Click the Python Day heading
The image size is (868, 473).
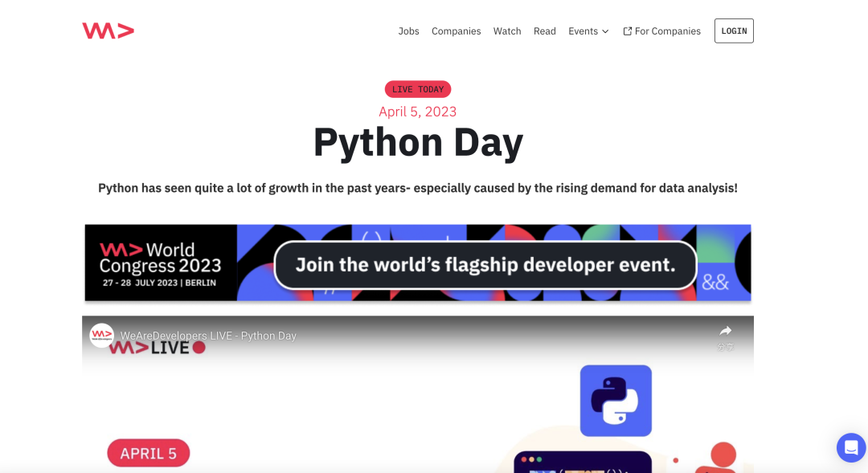418,143
